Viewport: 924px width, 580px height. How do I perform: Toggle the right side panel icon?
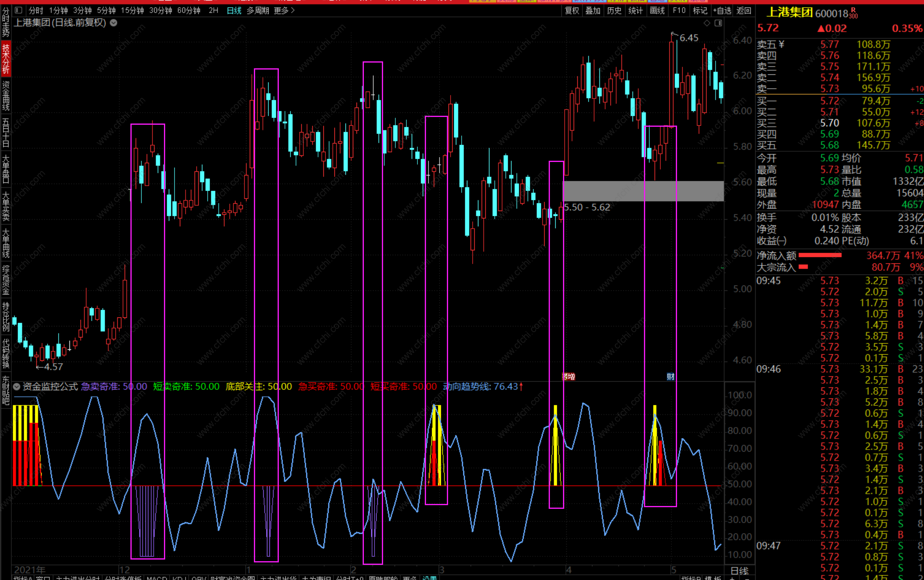click(718, 23)
